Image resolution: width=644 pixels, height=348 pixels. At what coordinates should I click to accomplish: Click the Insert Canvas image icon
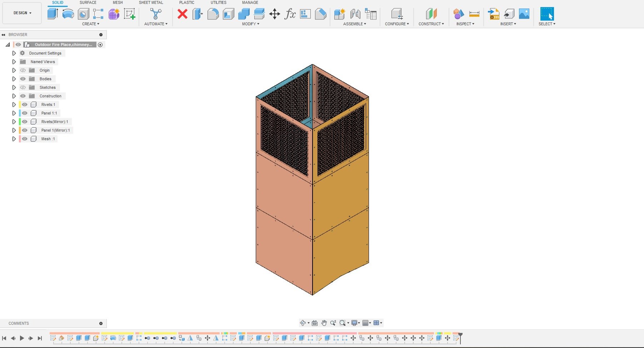(x=524, y=14)
